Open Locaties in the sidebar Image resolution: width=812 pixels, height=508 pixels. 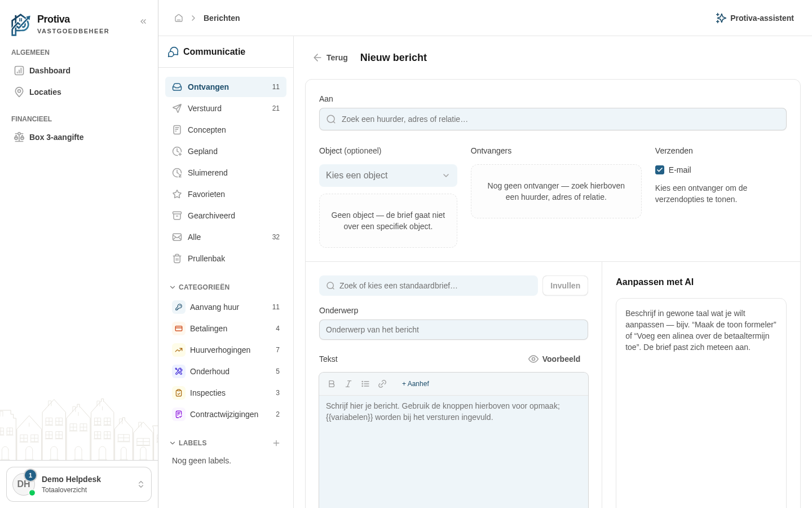tap(79, 92)
